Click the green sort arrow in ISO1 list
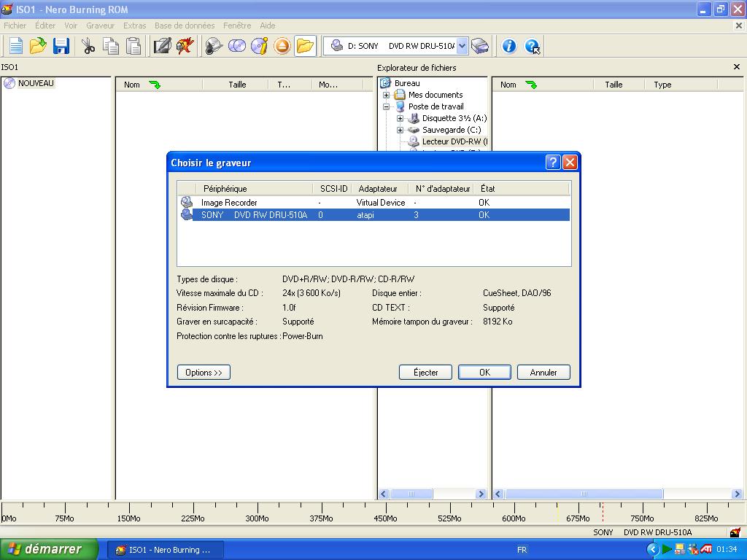 (155, 85)
